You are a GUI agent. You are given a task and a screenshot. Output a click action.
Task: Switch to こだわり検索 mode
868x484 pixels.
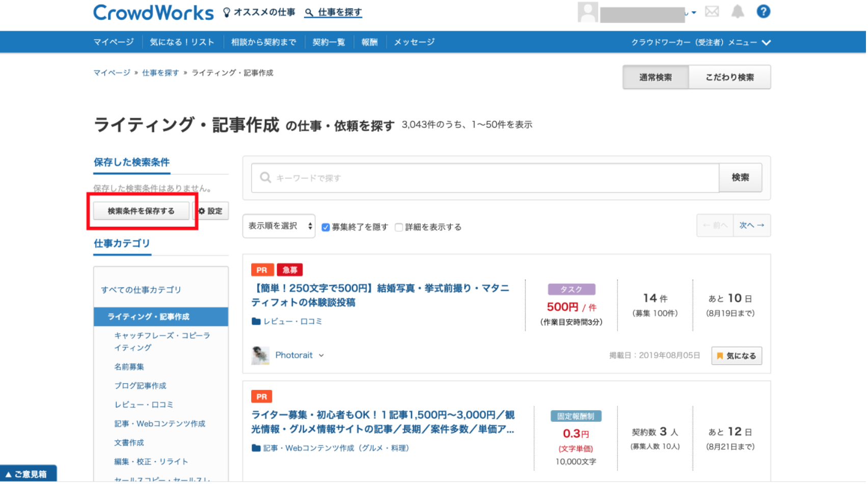coord(729,77)
